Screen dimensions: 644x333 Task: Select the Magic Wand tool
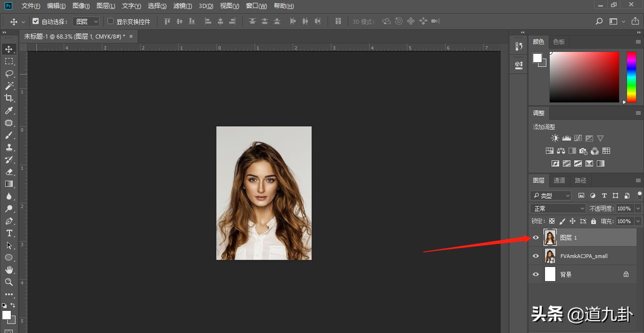(x=9, y=86)
